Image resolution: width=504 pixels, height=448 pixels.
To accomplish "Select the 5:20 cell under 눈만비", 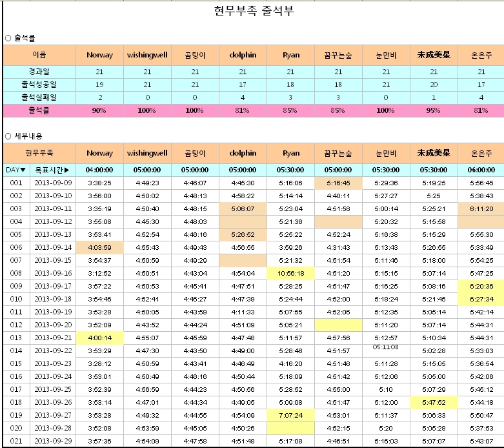I will [386, 428].
